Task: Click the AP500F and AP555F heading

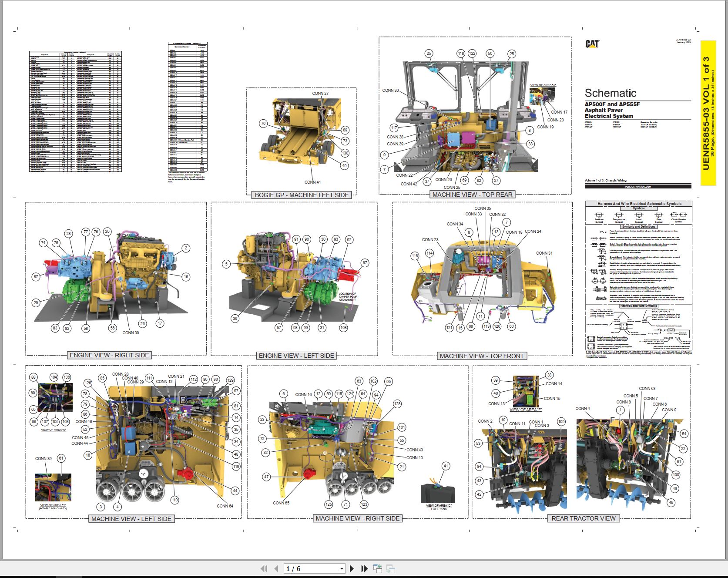Action: [612, 104]
